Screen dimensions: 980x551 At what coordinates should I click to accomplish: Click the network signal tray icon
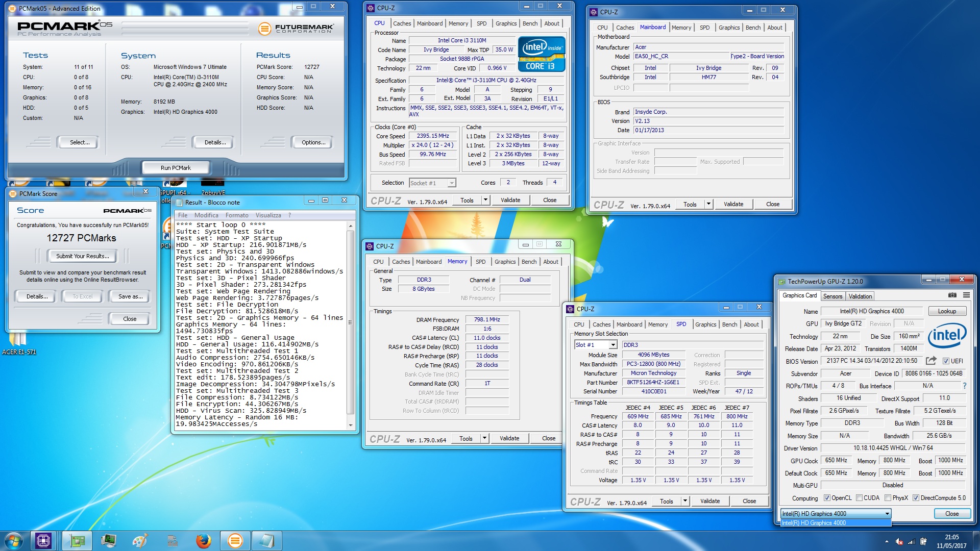click(911, 542)
